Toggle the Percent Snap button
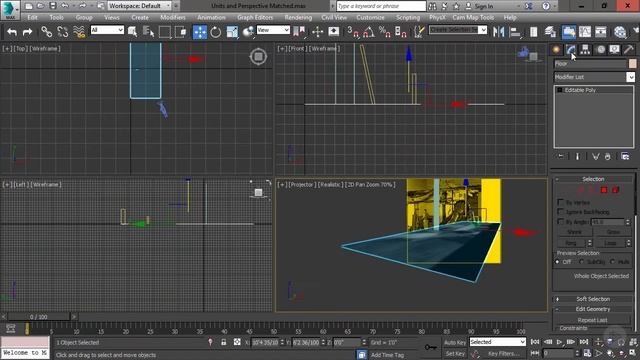Image resolution: width=640 pixels, height=360 pixels. [384, 32]
